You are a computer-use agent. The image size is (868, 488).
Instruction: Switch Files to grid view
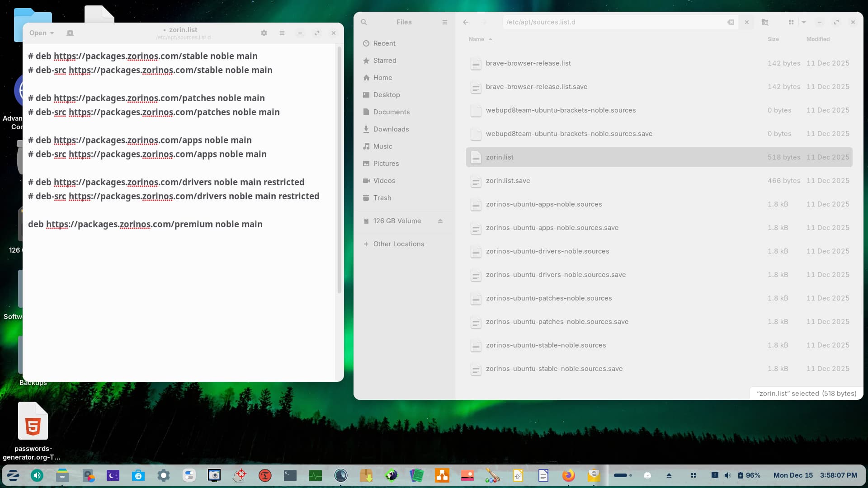[x=791, y=22]
